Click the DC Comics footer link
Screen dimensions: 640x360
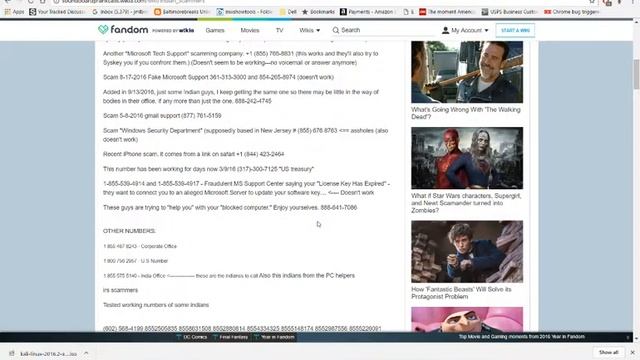coord(192,337)
